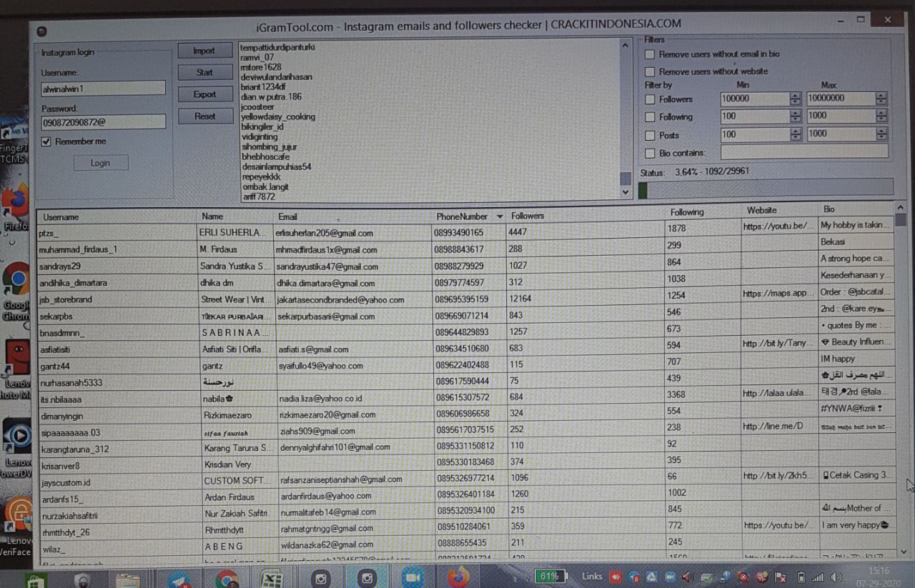Click the results table scrollbar down arrow

click(x=902, y=552)
